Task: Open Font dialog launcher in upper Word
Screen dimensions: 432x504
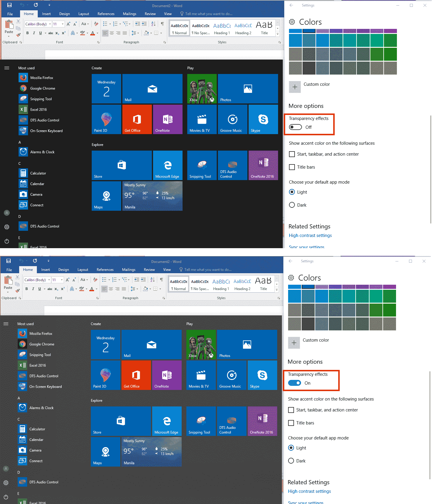Action: pyautogui.click(x=98, y=42)
